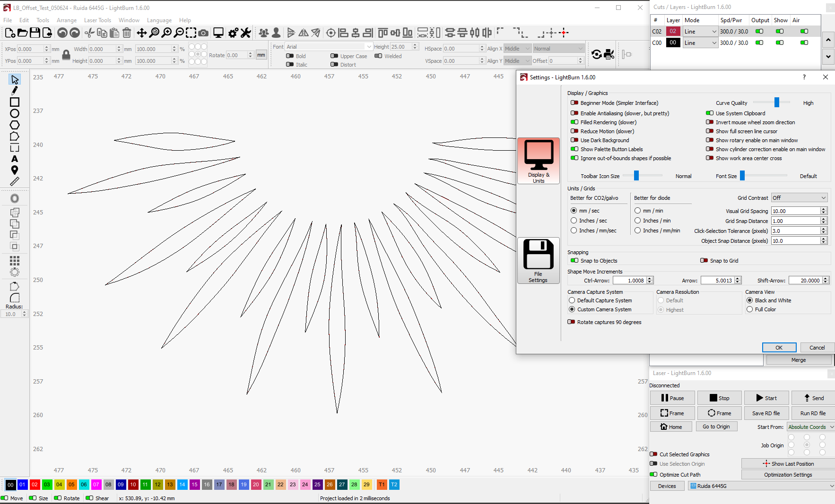Select Inches / sec radio button
This screenshot has height=504, width=835.
574,221
